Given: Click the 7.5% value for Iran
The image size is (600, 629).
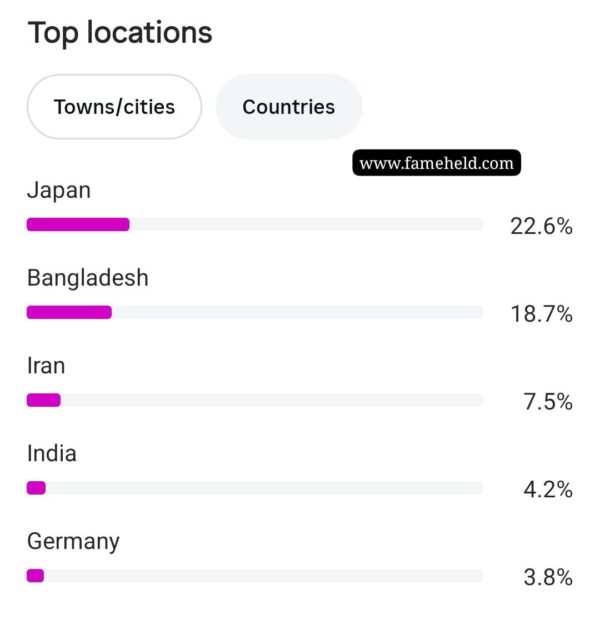Looking at the screenshot, I should [x=548, y=402].
